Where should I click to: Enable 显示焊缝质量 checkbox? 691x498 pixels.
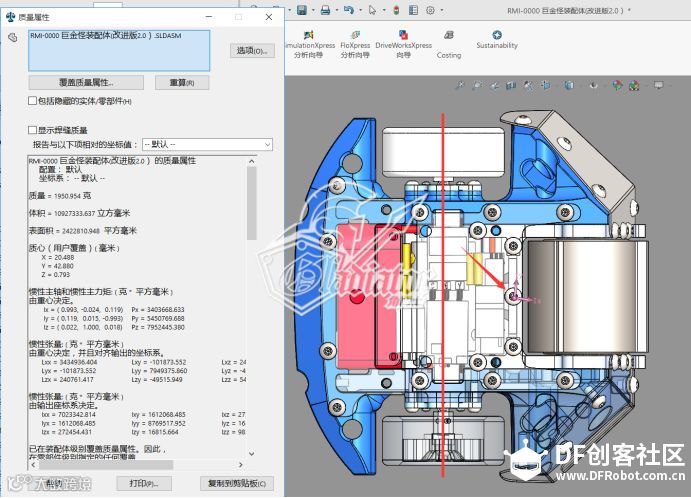(32, 130)
